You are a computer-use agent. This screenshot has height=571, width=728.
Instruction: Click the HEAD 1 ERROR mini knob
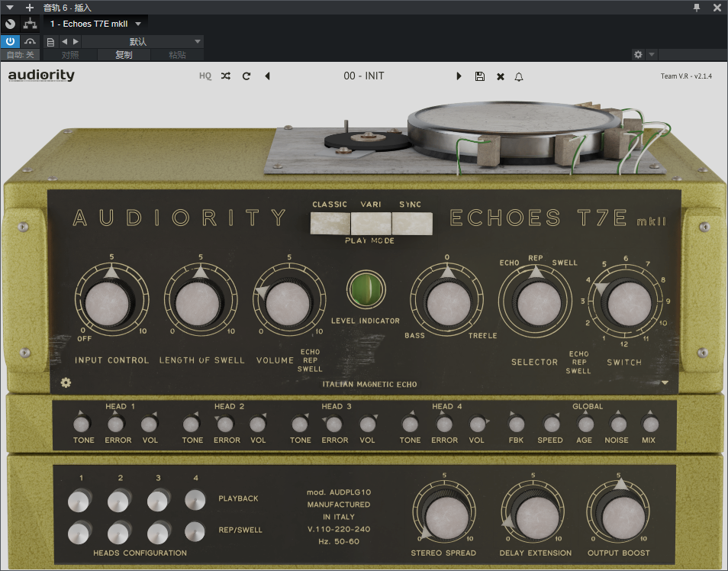(x=115, y=424)
